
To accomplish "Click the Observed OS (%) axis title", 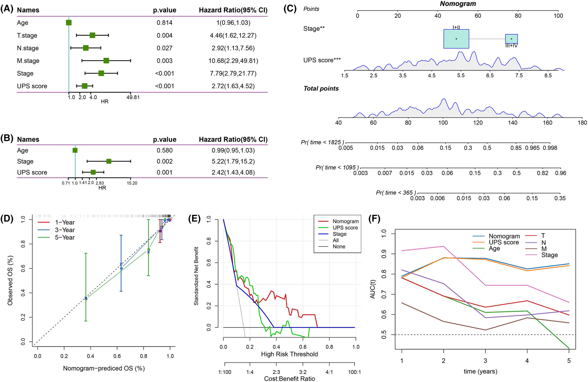I will click(10, 280).
